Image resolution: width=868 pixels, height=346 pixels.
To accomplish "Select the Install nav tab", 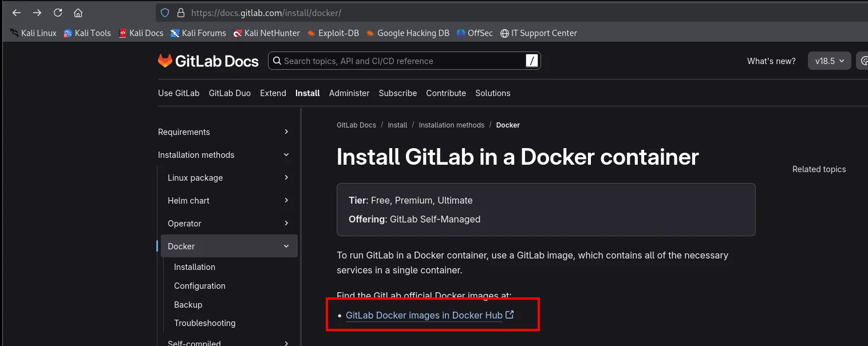I will click(307, 93).
